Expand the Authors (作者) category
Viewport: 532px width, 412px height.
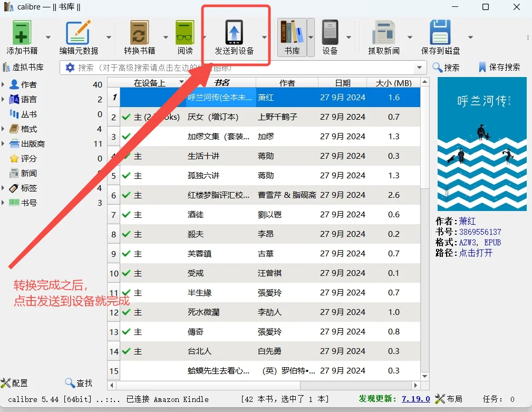click(3, 84)
